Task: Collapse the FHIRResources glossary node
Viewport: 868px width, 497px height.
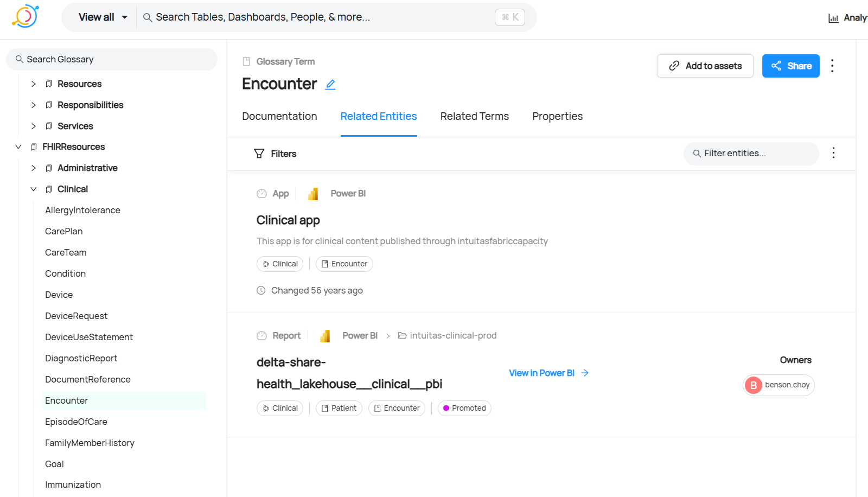Action: coord(18,147)
